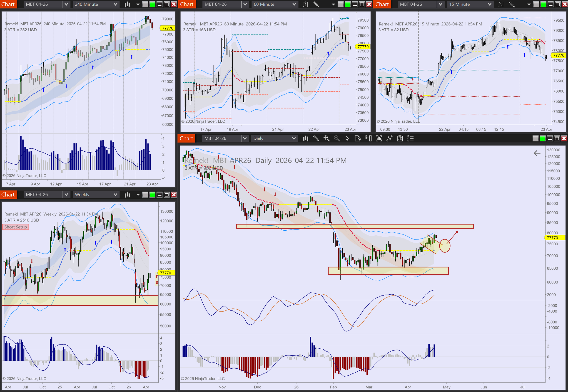Expand 15 Minute interval dropdown
This screenshot has width=568, height=392.
click(x=489, y=4)
